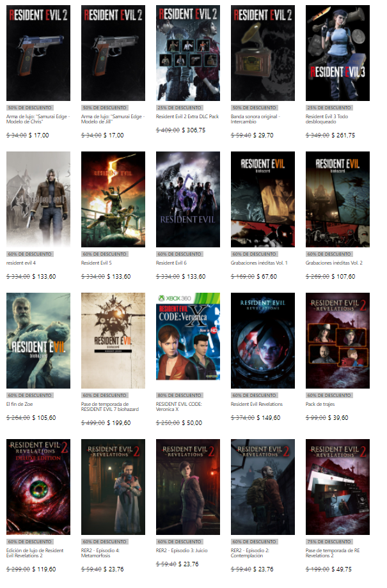Select the gramophone soundtrack cover image
Screen dimensions: 387x588
263,52
